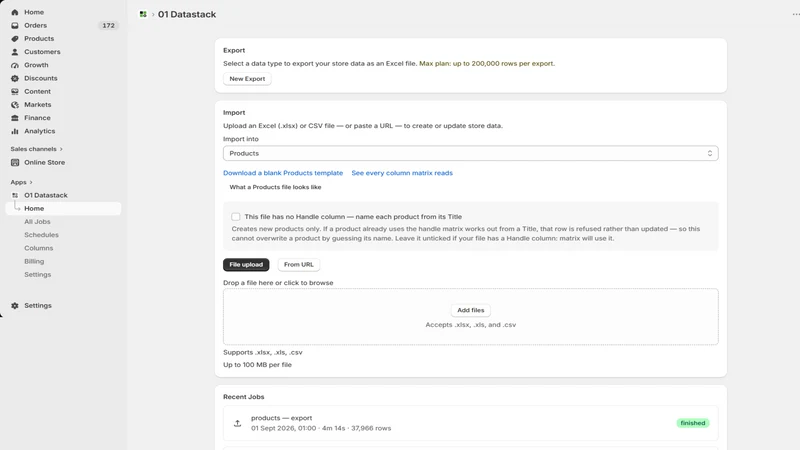Screen dimensions: 800x450
Task: Click the Orders 172 count badge
Action: coord(108,26)
